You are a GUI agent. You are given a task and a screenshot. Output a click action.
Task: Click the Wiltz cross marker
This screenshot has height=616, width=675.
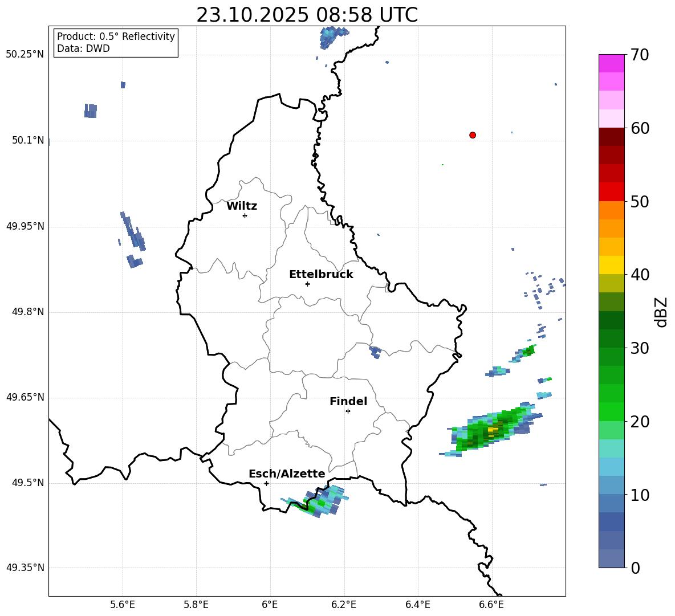click(245, 215)
